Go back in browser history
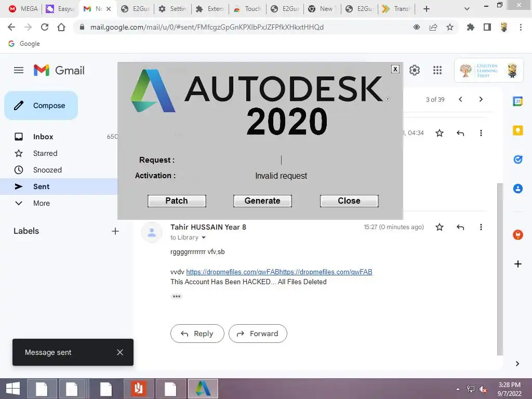532x399 pixels. pos(11,27)
